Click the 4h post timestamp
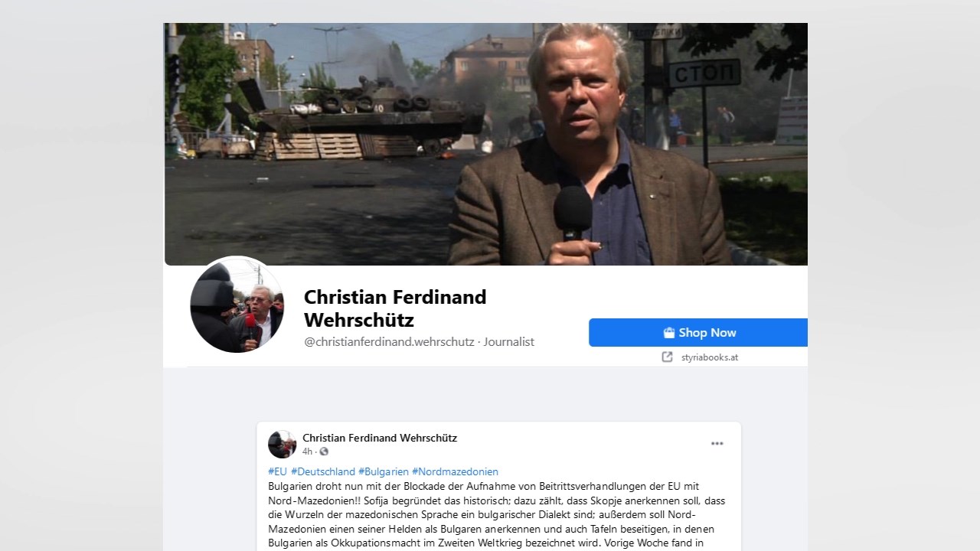 pyautogui.click(x=307, y=452)
